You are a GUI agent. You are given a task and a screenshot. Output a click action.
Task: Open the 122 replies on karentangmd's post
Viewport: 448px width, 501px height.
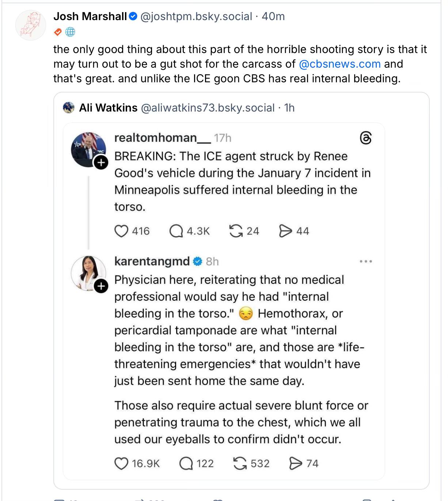coord(186,464)
